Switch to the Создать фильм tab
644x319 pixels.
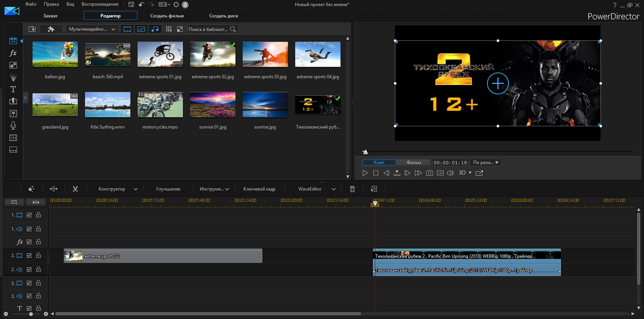[x=167, y=16]
